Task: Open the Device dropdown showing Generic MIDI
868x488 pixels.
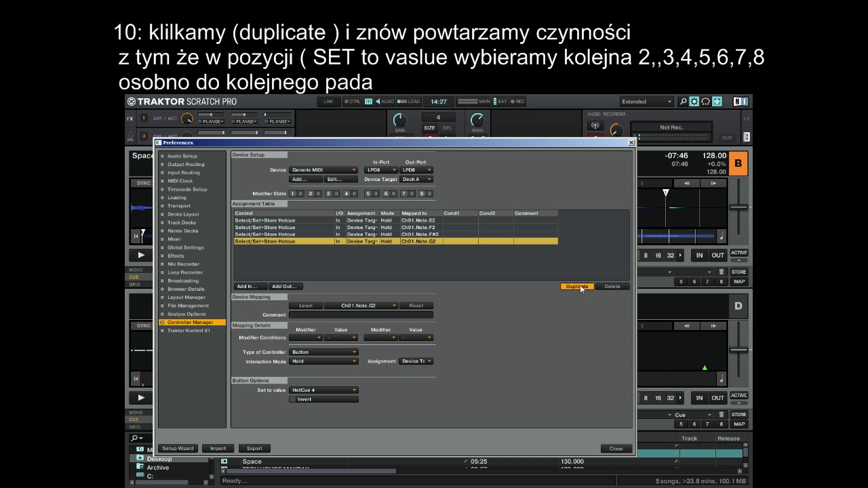Action: click(323, 170)
